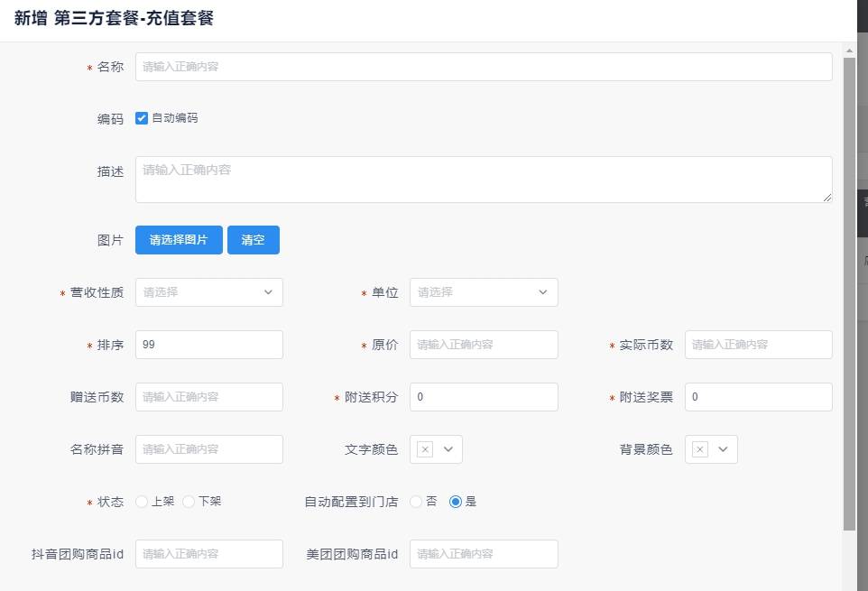
Task: Click the 实际币数 input field
Action: 759,345
